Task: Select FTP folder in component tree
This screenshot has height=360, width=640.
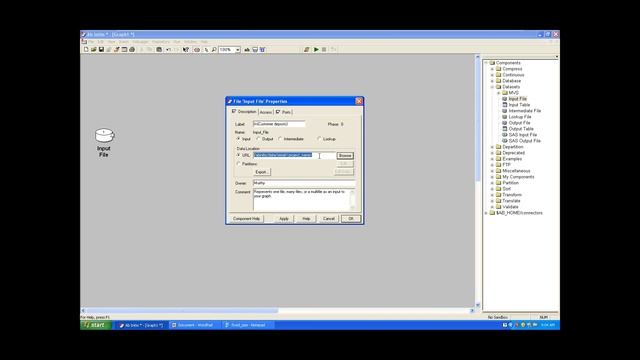Action: [x=506, y=165]
